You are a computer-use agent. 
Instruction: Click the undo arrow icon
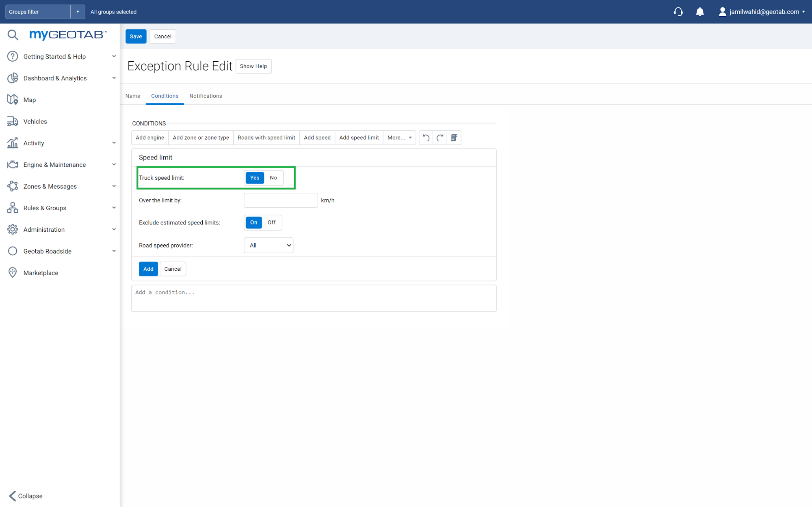[x=426, y=138]
